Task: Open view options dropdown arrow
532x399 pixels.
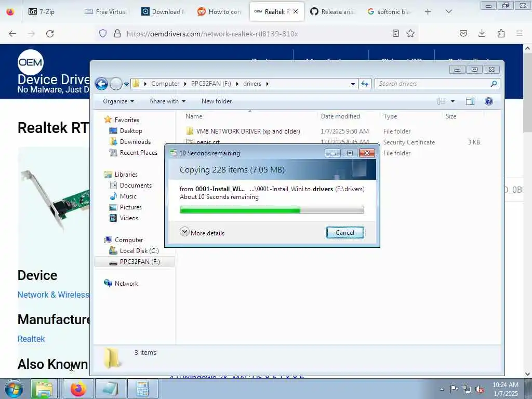Action: coord(453,101)
